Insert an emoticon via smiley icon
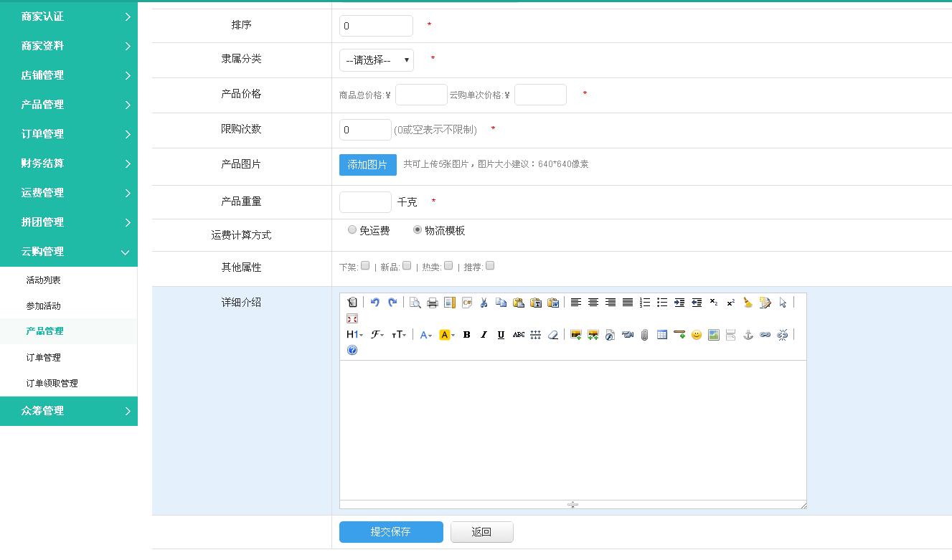 (696, 335)
